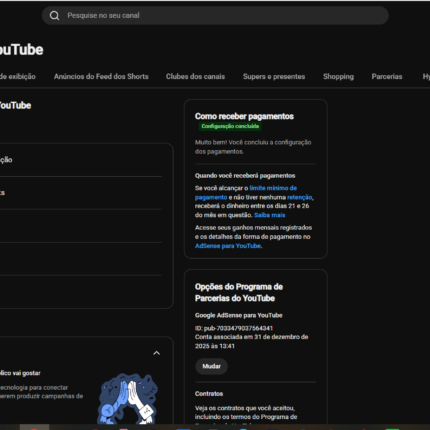Open the 'Anúncios do Feed dos Shorts' tab
Screen dimensions: 430x430
coord(101,76)
